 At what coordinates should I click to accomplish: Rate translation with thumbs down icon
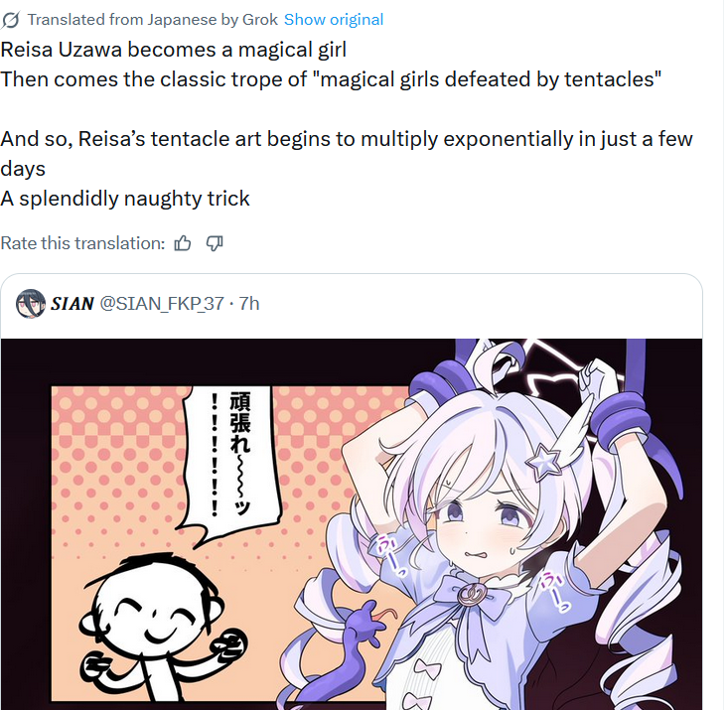[x=215, y=243]
